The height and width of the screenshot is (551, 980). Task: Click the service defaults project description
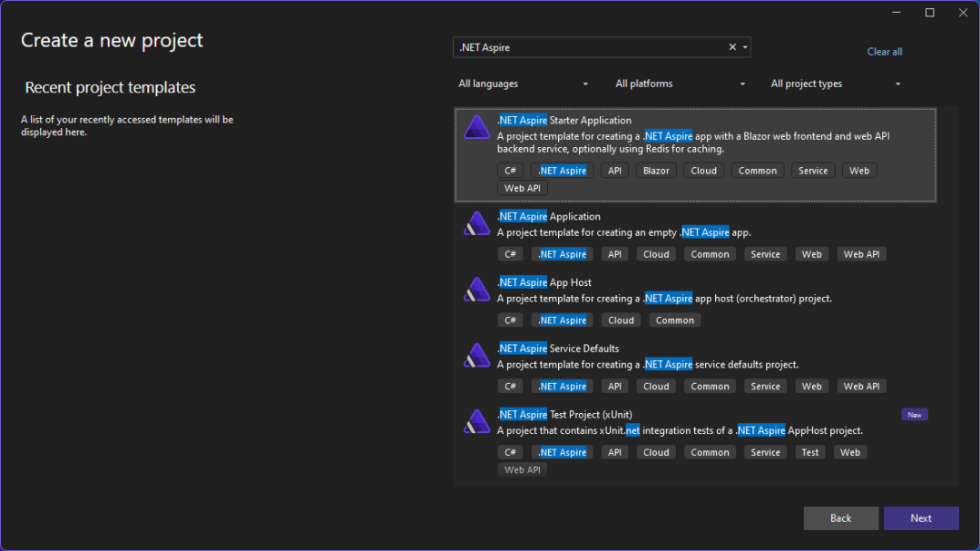pos(648,365)
